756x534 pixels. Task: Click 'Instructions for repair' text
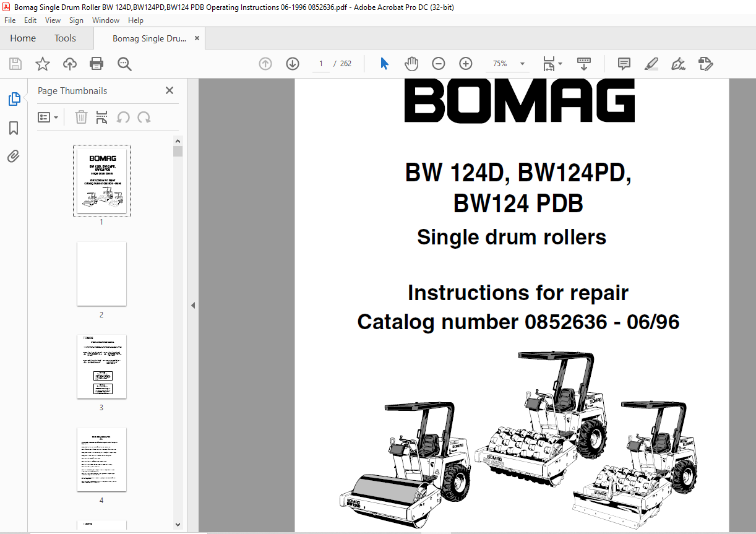click(518, 293)
